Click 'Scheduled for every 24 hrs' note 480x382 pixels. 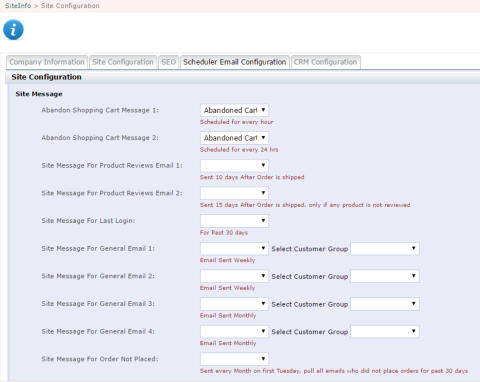239,150
